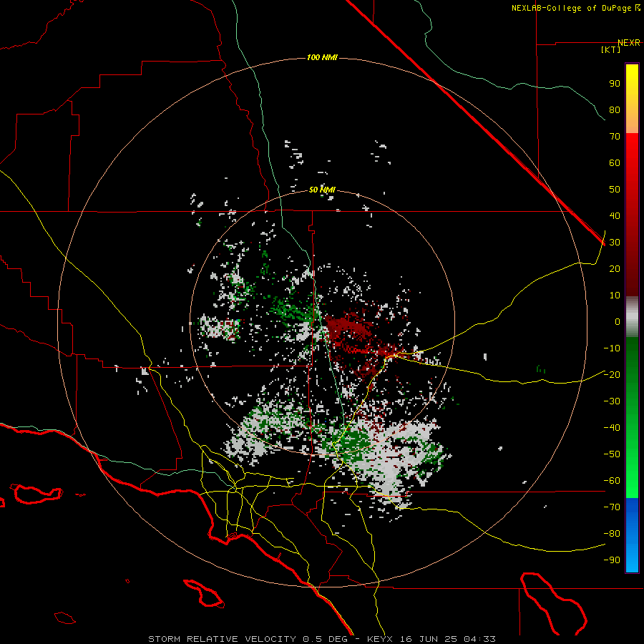Click the positive 60 scale value
Screen dimensions: 644x644
[615, 162]
